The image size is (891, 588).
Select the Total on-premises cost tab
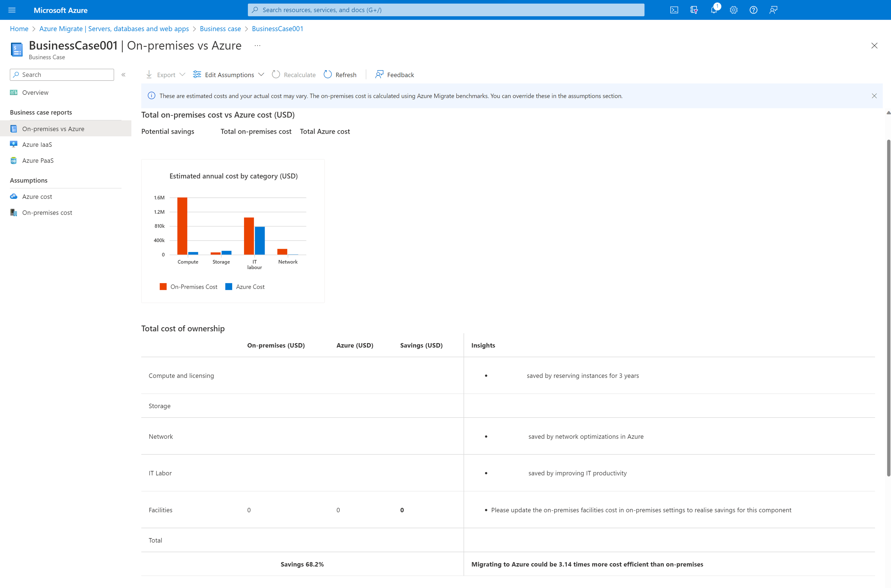[x=256, y=131]
